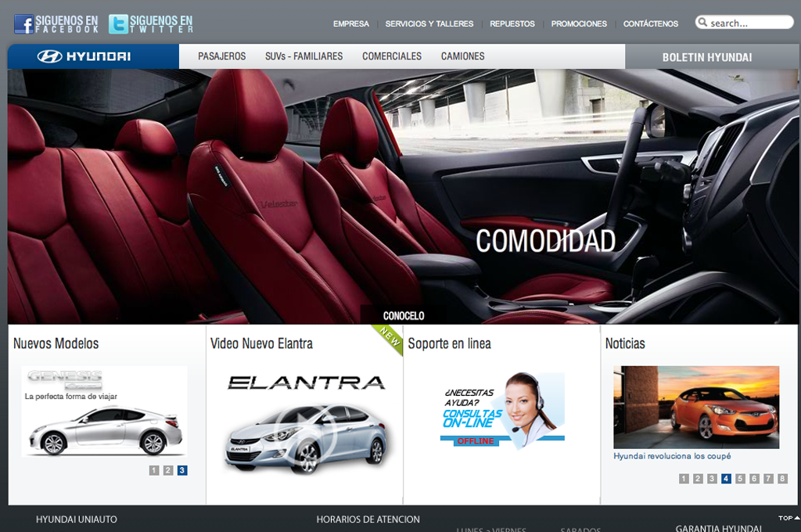Open Hyundai revoluciona los coupé link
801x532 pixels.
point(672,456)
